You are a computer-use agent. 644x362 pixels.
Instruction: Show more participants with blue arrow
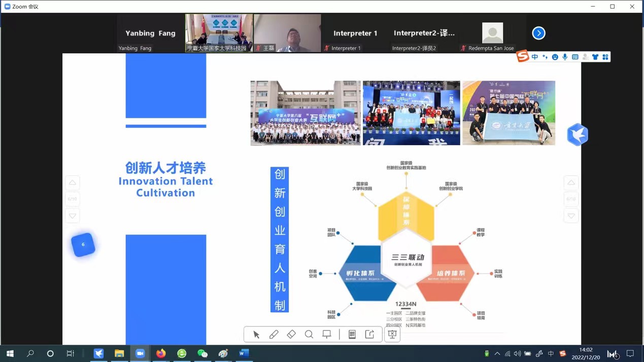(x=538, y=33)
